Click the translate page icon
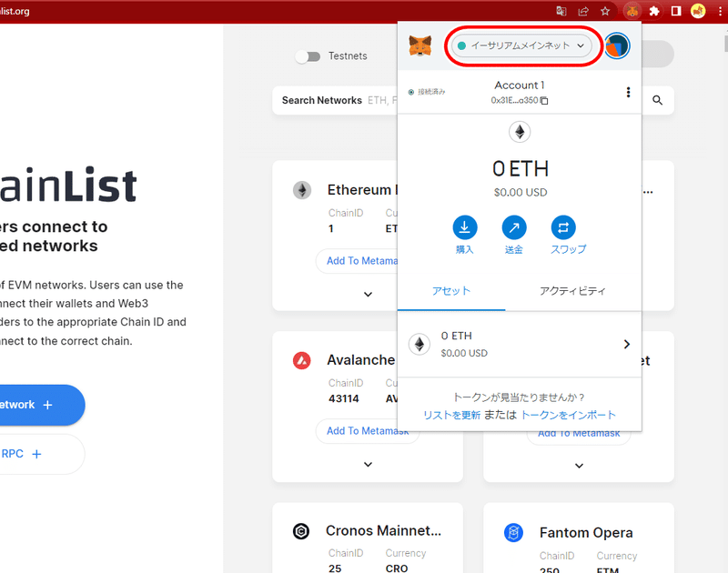The width and height of the screenshot is (728, 573). pos(561,11)
